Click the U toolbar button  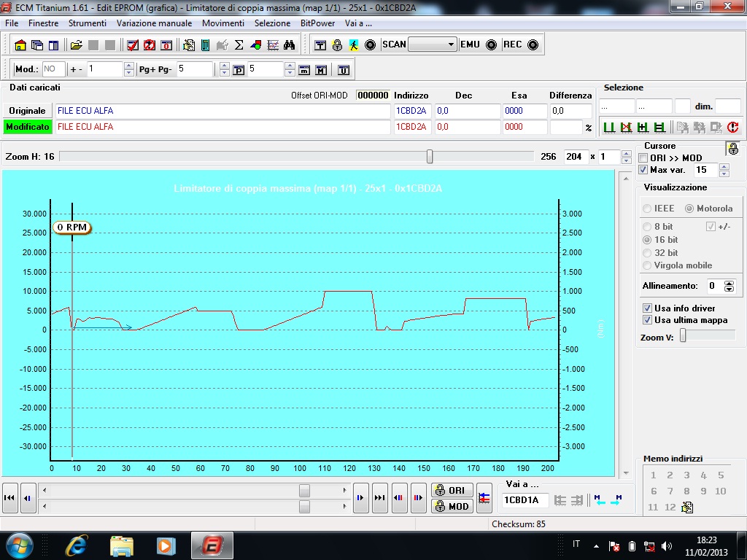344,71
